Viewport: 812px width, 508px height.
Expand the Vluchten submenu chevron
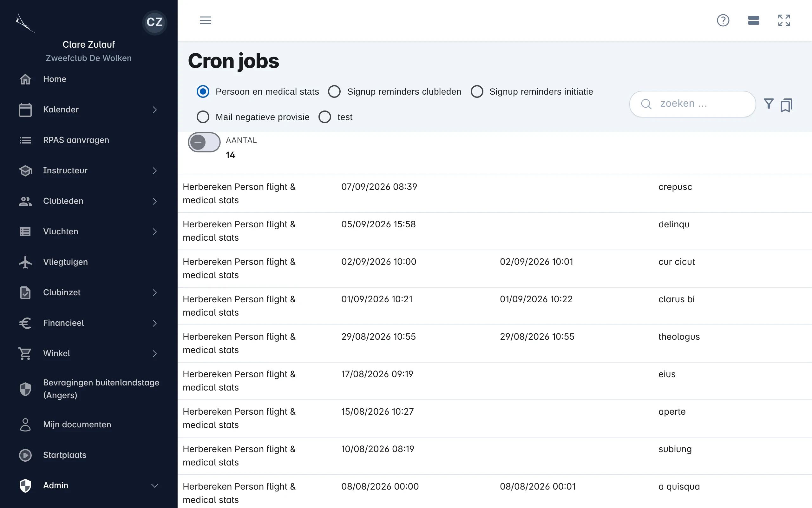[155, 232]
